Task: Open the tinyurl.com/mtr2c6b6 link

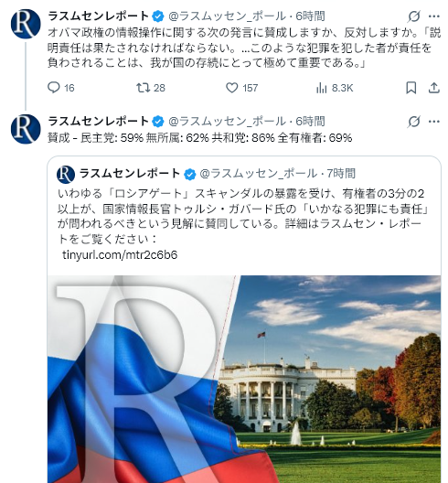Action: click(120, 255)
